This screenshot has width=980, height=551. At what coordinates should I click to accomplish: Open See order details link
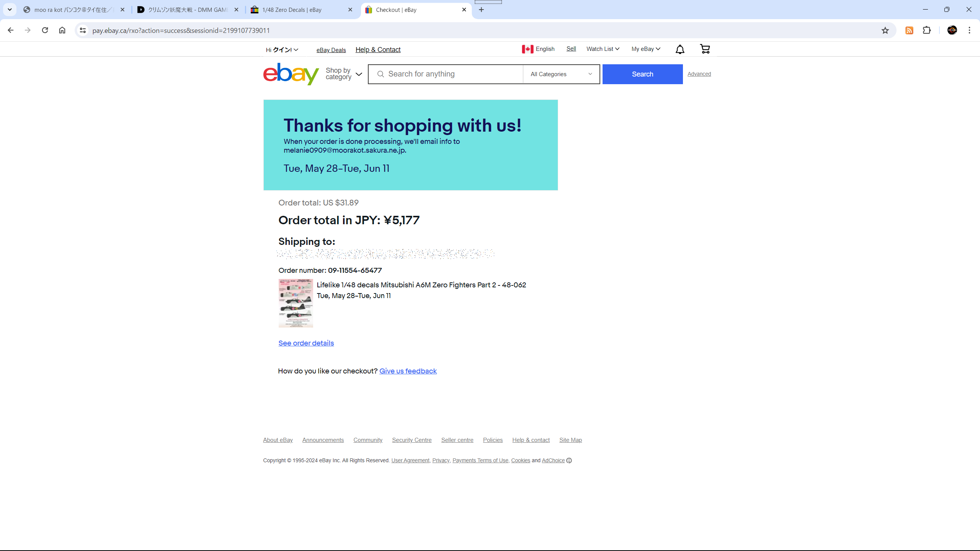306,343
